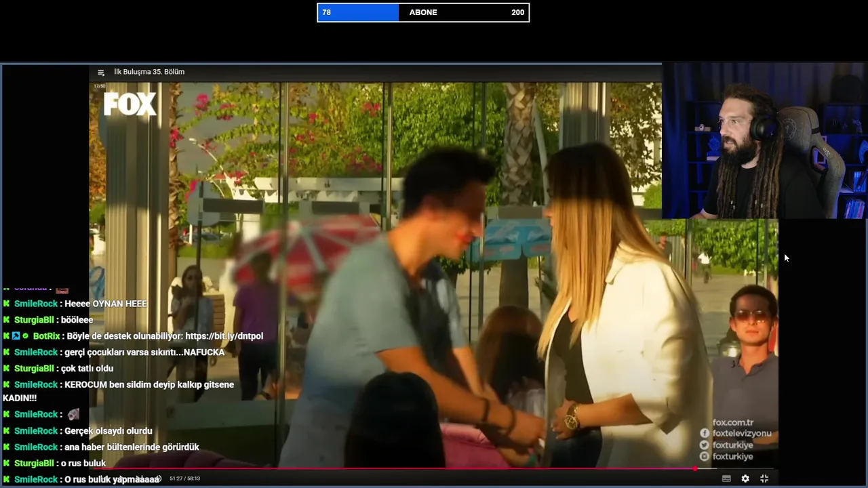Viewport: 868px width, 488px height.
Task: Click the fox.com.tr watermark text
Action: point(733,422)
